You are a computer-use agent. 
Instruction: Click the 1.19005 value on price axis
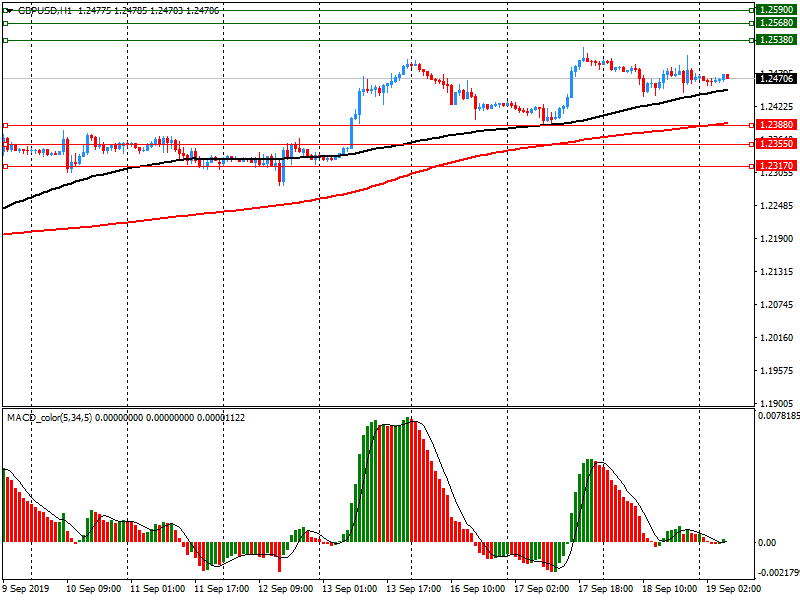click(777, 404)
